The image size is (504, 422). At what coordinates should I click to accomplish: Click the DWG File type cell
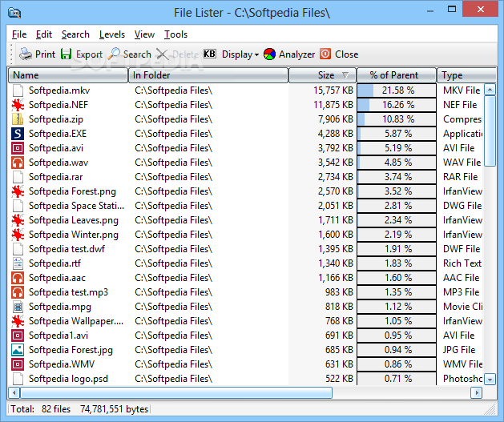[x=462, y=206]
